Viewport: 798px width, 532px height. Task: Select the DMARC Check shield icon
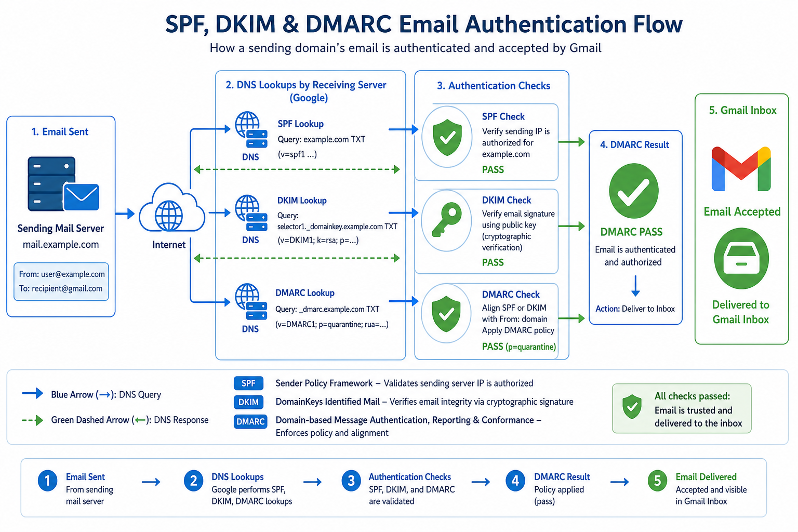pos(446,313)
